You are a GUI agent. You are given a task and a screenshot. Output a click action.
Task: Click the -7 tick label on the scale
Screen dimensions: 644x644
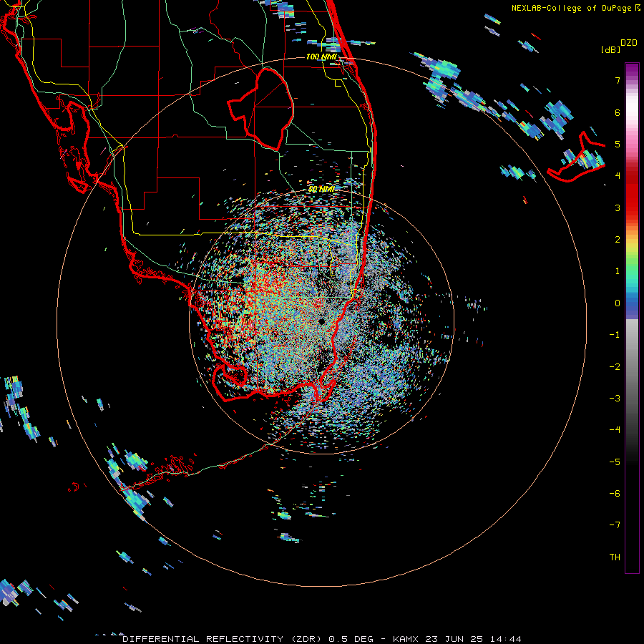pos(615,525)
